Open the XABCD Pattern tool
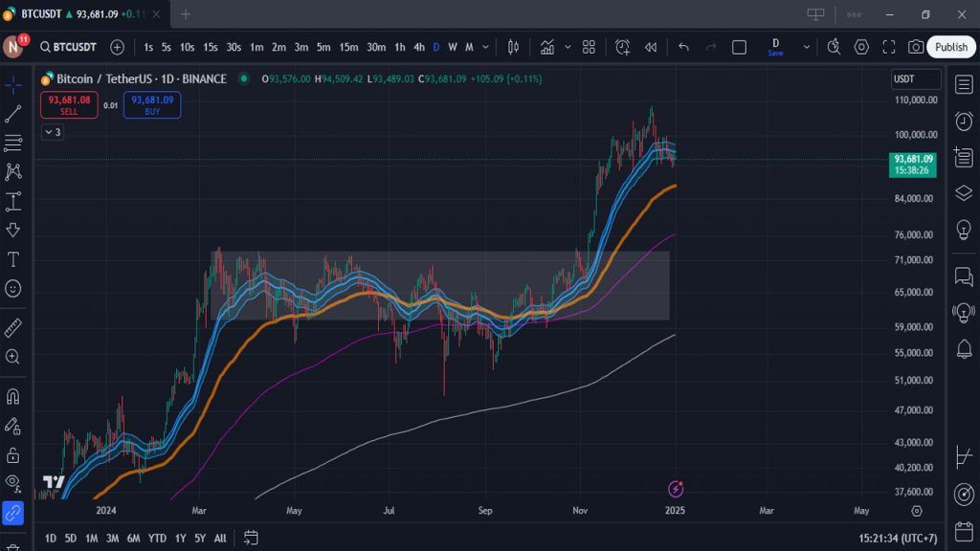980x551 pixels. tap(12, 170)
